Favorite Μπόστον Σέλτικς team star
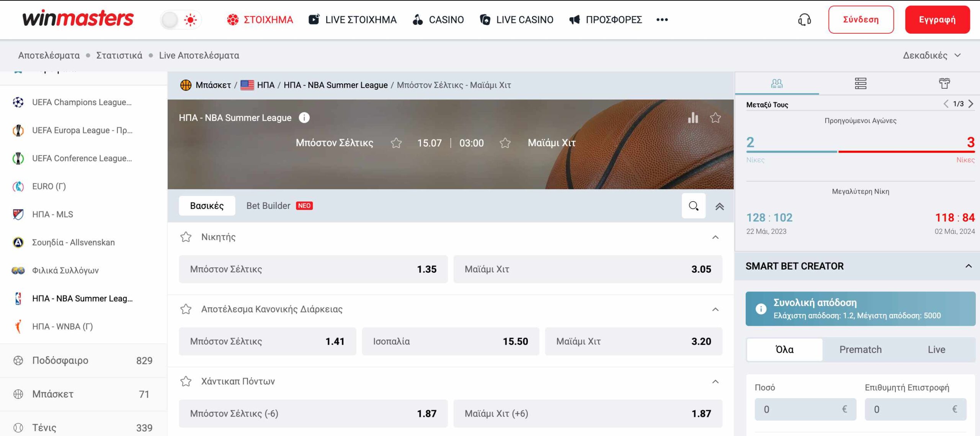This screenshot has width=980, height=436. (396, 143)
